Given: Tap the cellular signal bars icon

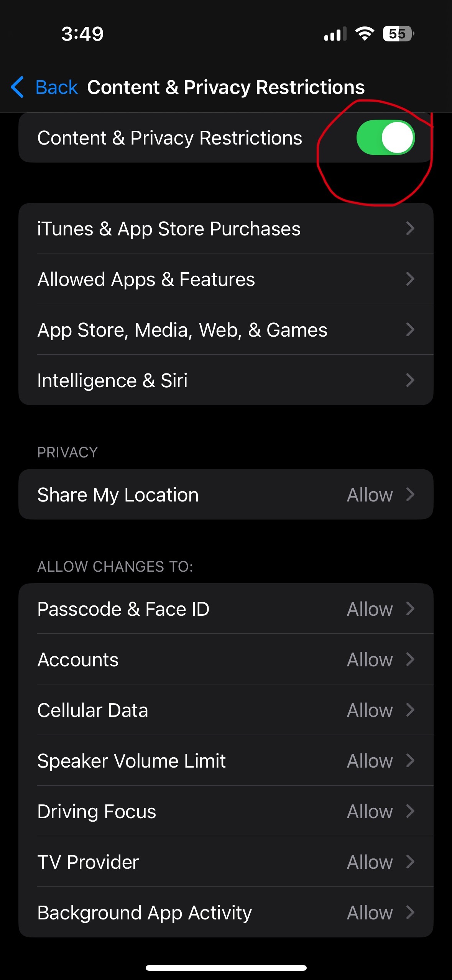Looking at the screenshot, I should (335, 34).
